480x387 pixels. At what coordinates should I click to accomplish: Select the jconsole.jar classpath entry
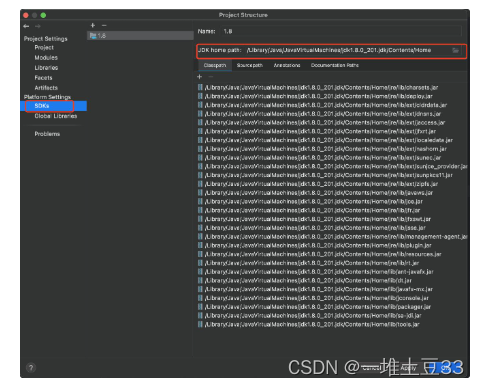(x=313, y=298)
